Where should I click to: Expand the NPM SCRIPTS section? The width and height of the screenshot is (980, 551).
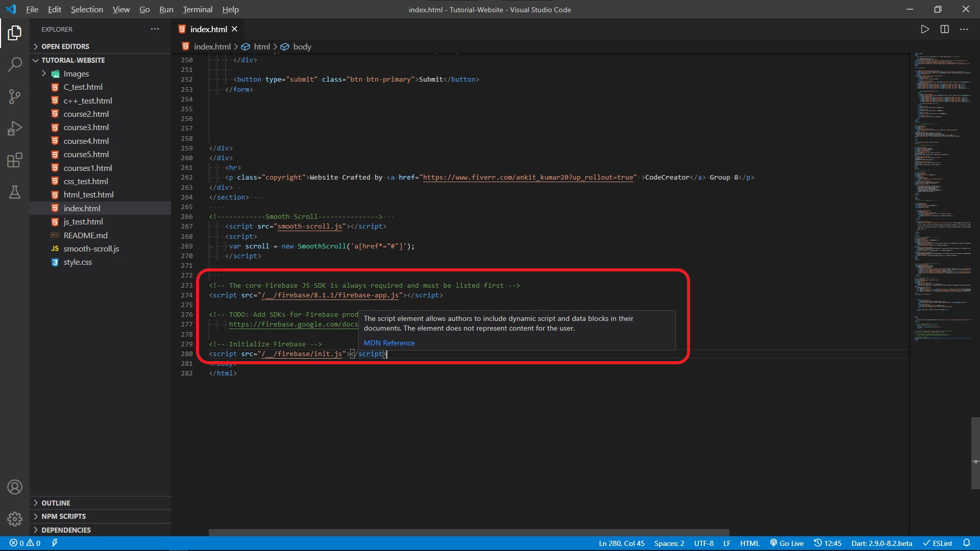point(63,516)
